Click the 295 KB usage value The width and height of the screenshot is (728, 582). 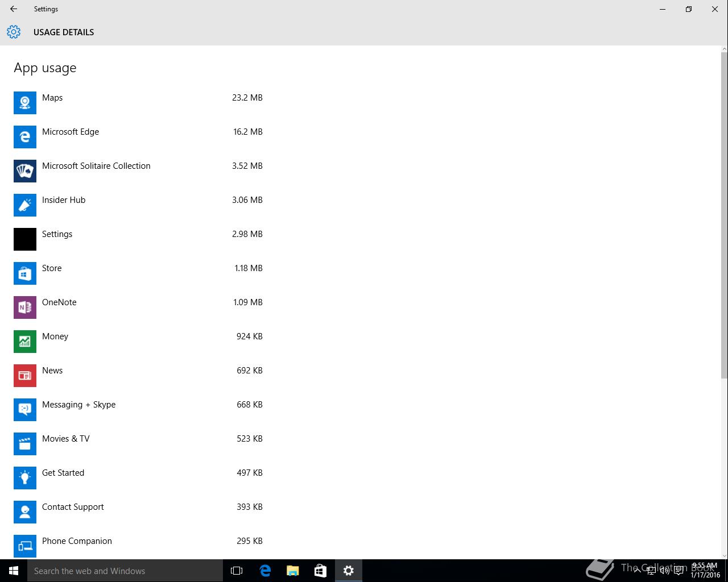point(250,541)
